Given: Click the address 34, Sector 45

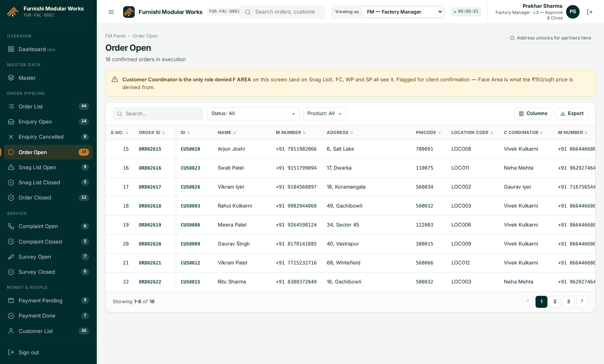Looking at the screenshot, I should click(x=343, y=225).
